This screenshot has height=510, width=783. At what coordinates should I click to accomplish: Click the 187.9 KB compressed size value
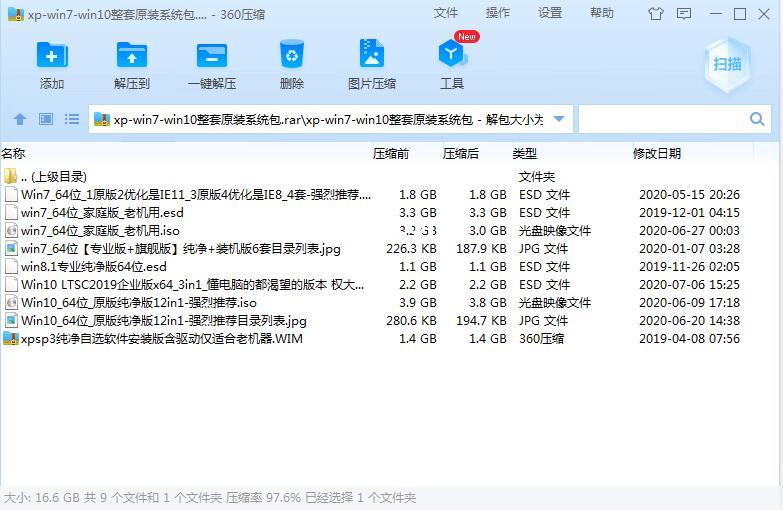click(x=481, y=248)
